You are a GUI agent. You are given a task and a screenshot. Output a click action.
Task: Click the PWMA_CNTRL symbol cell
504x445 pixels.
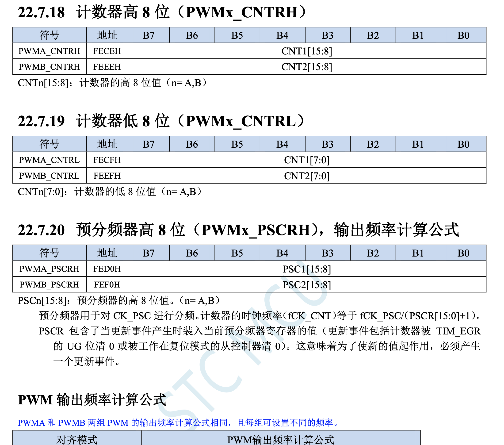(50, 160)
